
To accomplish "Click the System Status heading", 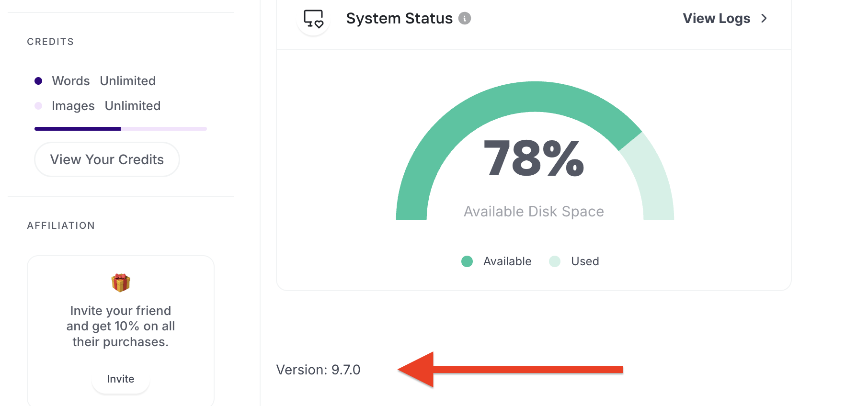I will (x=399, y=18).
